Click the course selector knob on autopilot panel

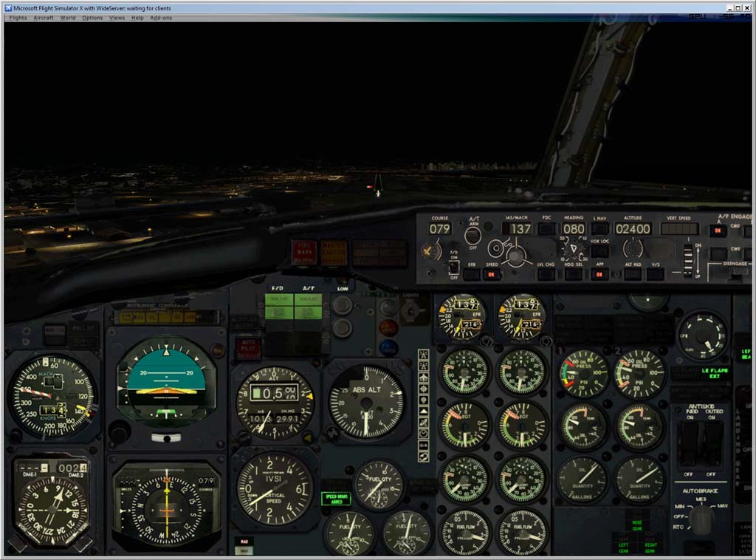(x=429, y=251)
